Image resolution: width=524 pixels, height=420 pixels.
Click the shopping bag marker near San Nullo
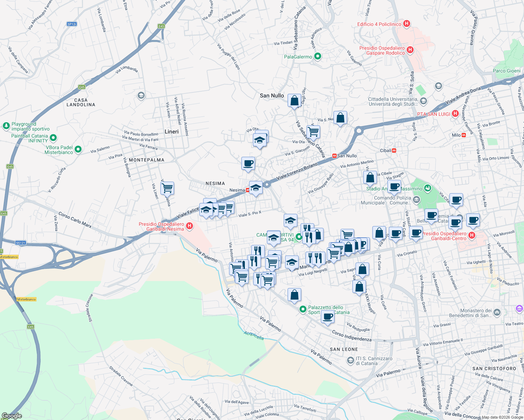pyautogui.click(x=294, y=101)
